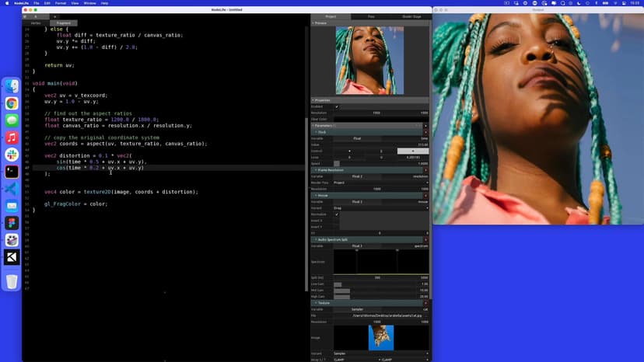Open the Figma icon in dock
Screen dimensions: 644x362
12,223
